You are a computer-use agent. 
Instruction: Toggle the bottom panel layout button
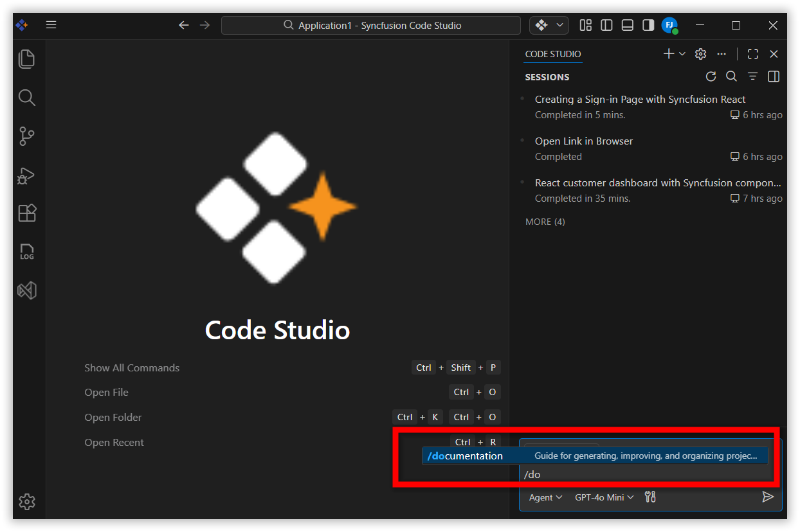628,25
